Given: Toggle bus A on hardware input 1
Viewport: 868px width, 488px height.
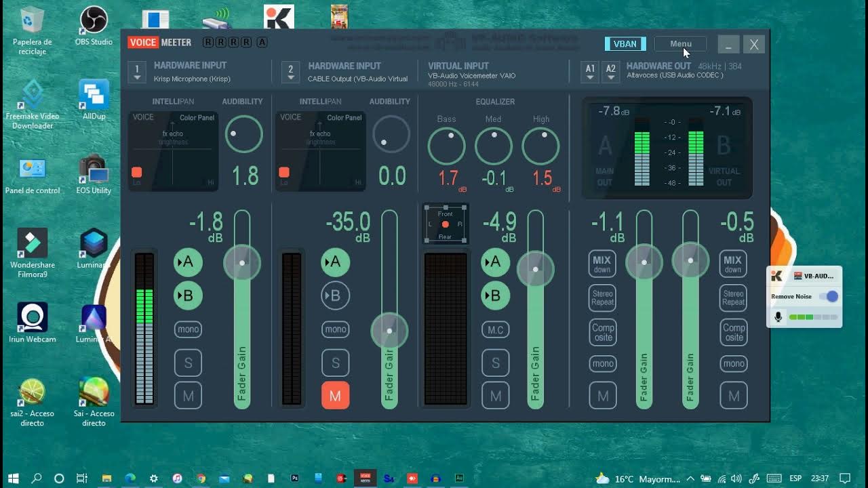Looking at the screenshot, I should point(188,262).
